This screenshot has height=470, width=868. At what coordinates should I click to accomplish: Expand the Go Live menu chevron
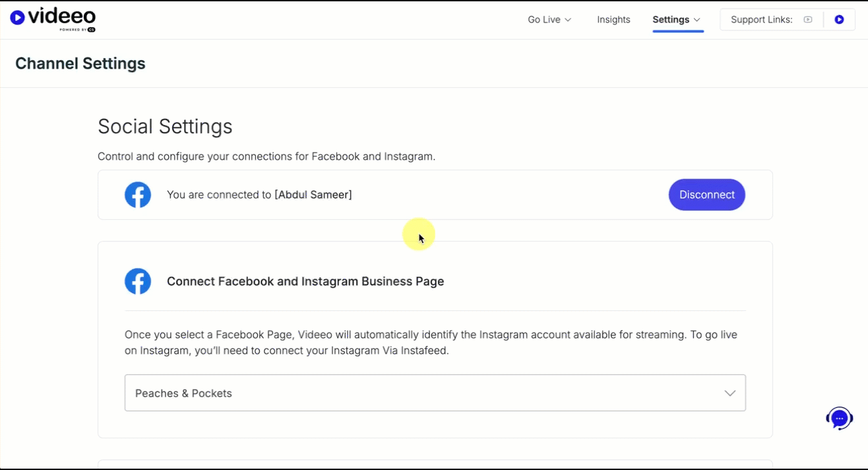click(568, 20)
